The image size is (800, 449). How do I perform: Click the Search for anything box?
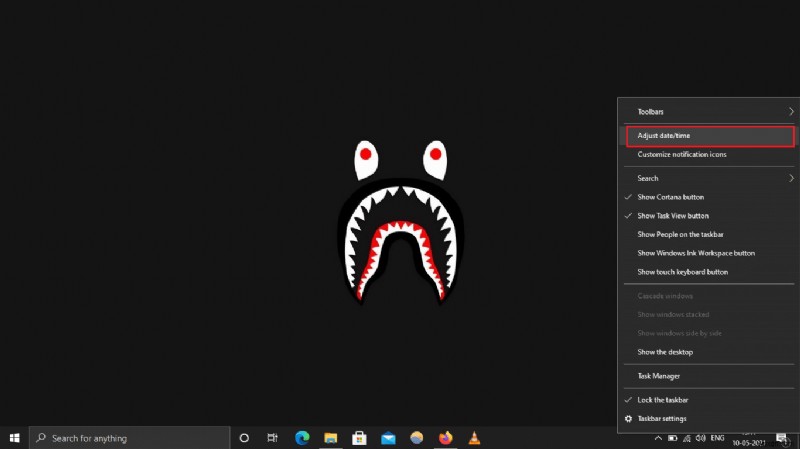130,438
